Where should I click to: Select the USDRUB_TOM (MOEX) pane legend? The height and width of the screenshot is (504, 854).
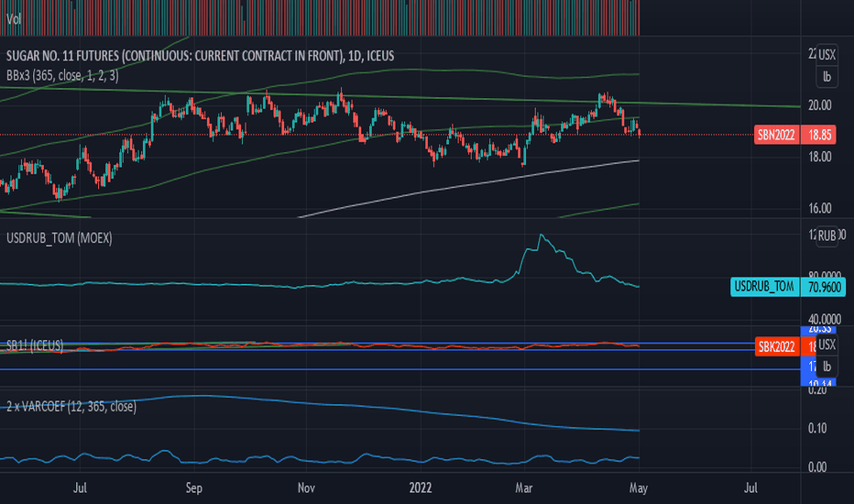[x=59, y=238]
